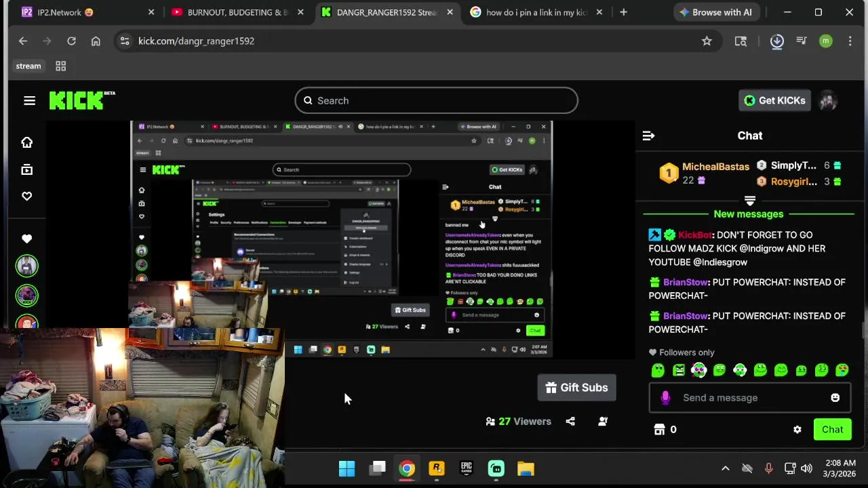Open MichealBastas leaderboard entry
Image resolution: width=868 pixels, height=488 pixels.
704,173
